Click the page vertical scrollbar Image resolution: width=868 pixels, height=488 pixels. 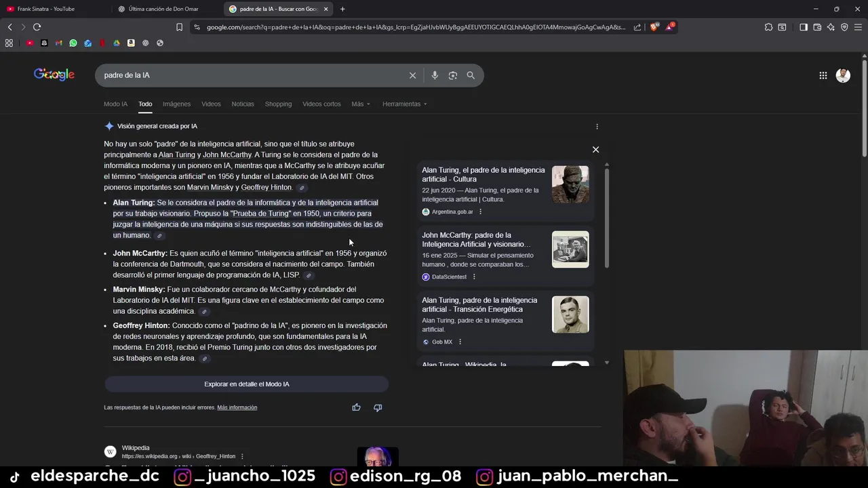click(x=864, y=108)
